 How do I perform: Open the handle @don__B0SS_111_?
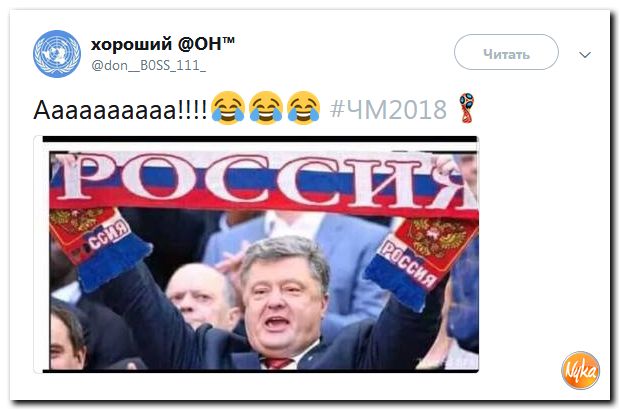(149, 65)
